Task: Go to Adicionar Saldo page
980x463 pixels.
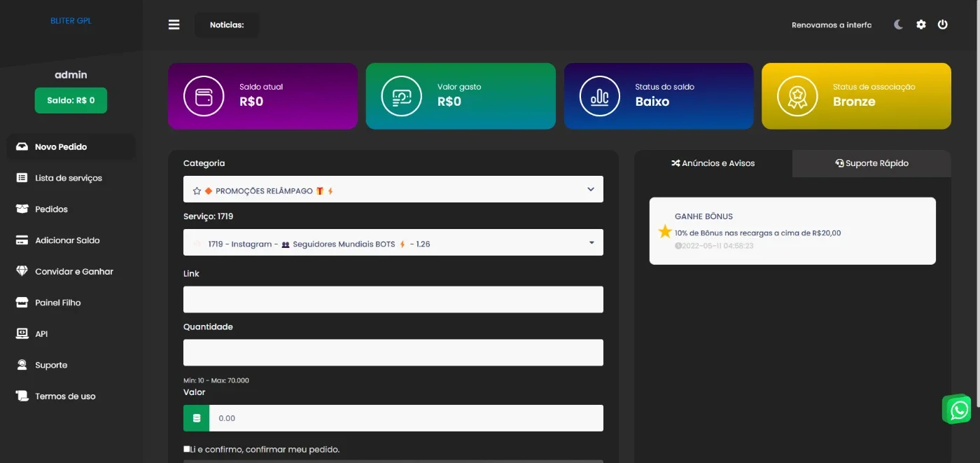Action: [x=67, y=240]
